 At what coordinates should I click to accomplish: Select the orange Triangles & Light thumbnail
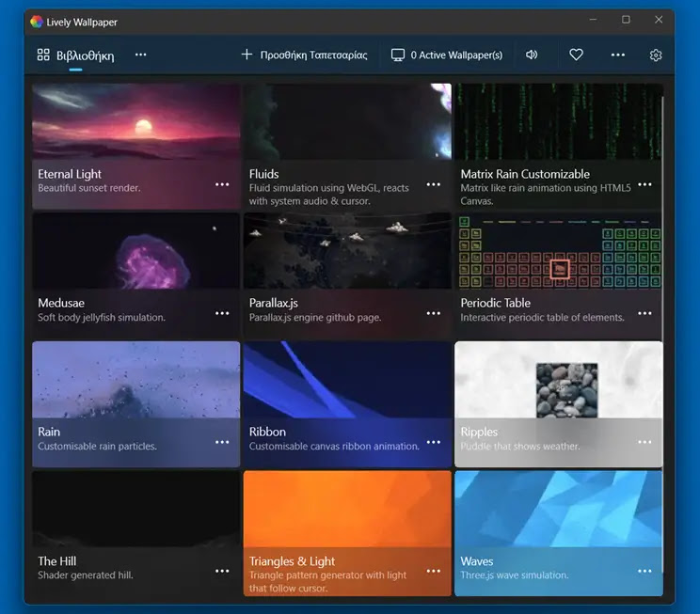347,509
